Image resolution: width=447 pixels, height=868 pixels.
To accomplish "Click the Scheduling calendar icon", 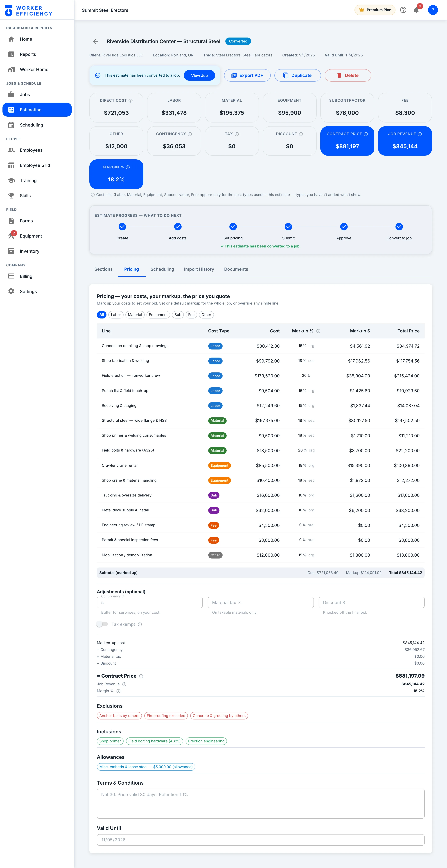I will pos(11,125).
